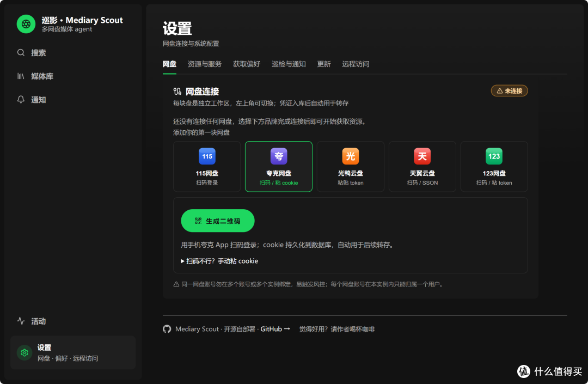Click the purple 夸 brand icon
The width and height of the screenshot is (588, 384).
click(279, 156)
